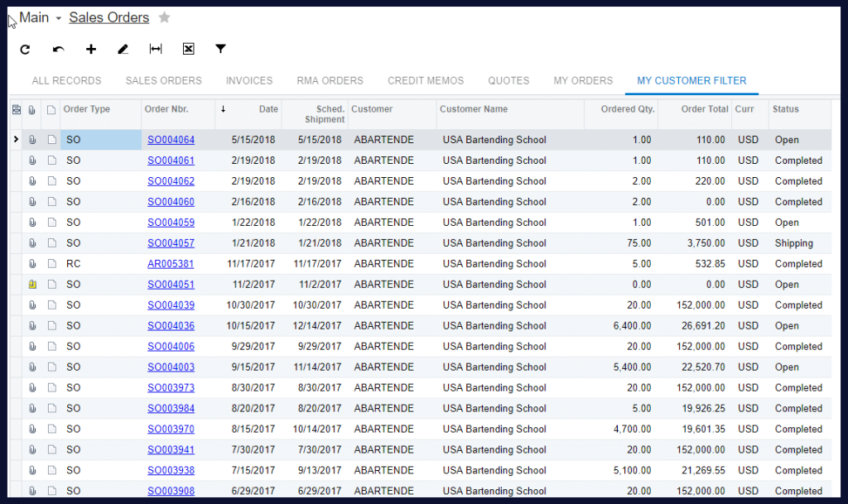Click the notes column header icon
This screenshot has width=848, height=504.
(x=51, y=110)
